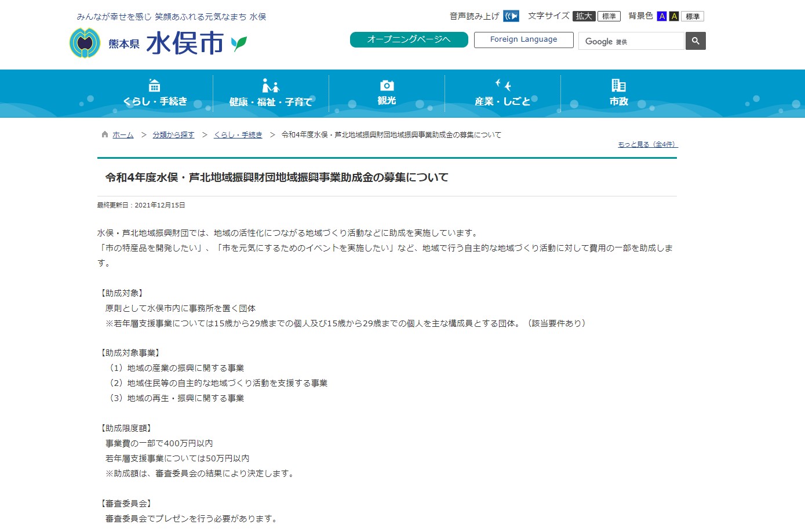Click the 音声読み上げ speaker icon
This screenshot has width=805, height=532.
click(511, 16)
